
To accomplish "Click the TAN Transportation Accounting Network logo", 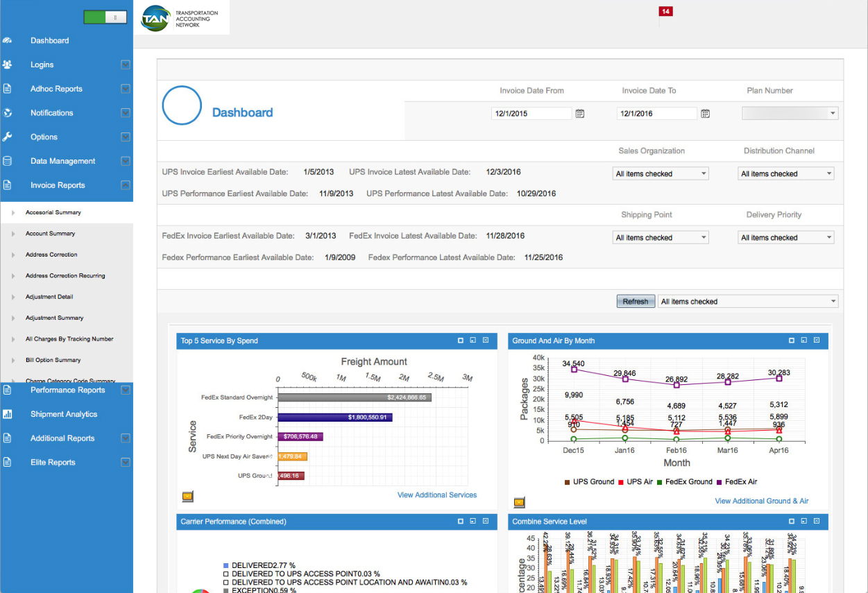I will point(182,18).
